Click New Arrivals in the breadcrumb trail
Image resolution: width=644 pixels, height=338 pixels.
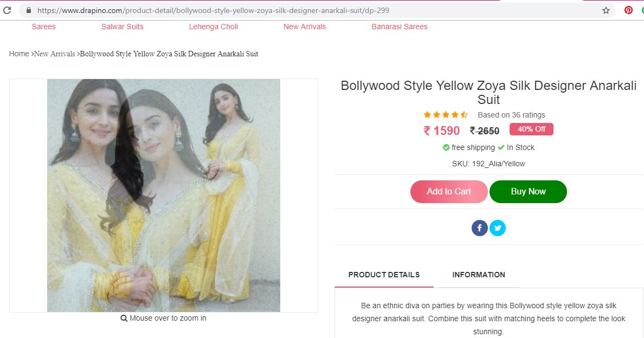pos(55,54)
